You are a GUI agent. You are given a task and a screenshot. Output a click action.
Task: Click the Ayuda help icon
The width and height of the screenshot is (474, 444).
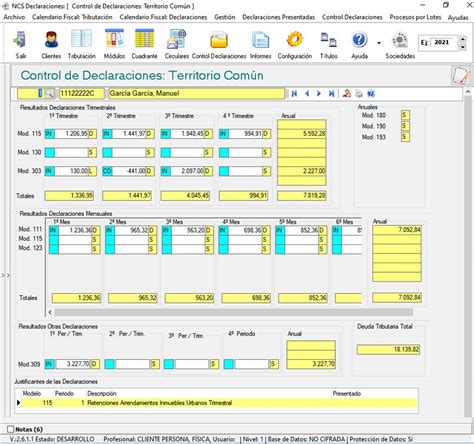coord(359,40)
